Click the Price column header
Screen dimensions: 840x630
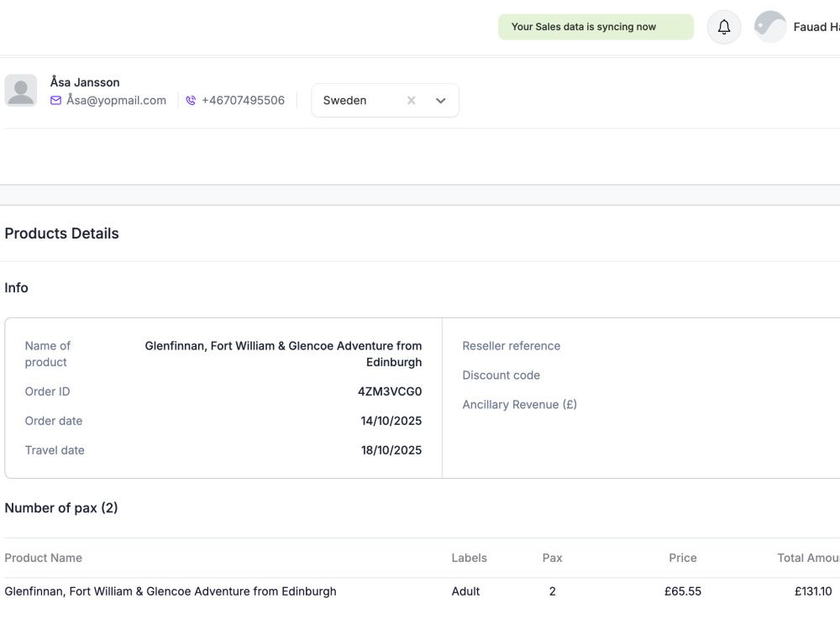682,558
